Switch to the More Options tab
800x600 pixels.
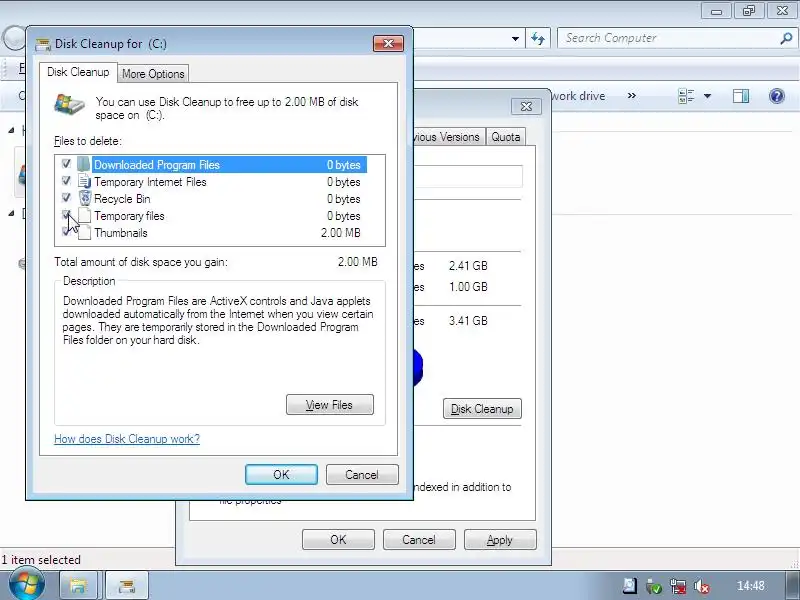tap(153, 73)
